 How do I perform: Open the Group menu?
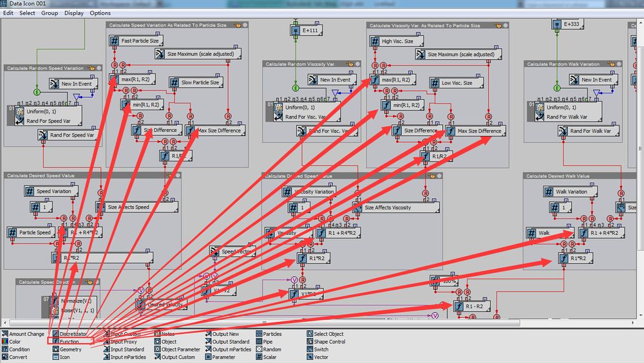tap(50, 13)
